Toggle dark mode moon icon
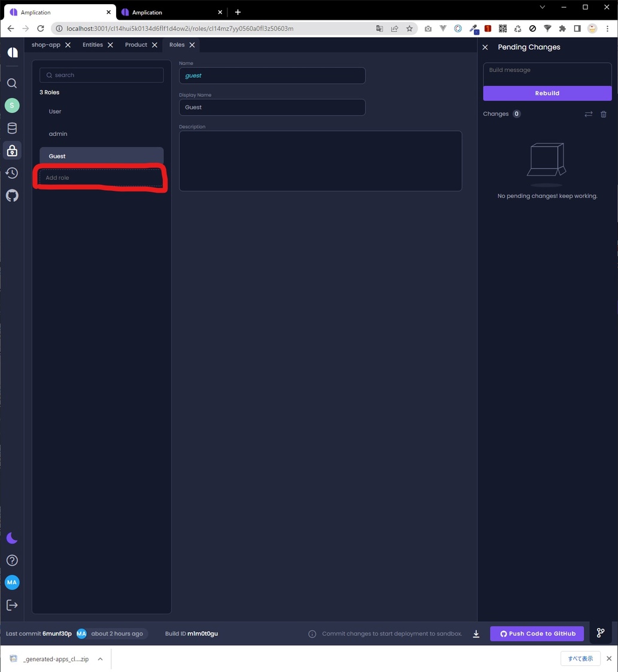 [x=12, y=538]
